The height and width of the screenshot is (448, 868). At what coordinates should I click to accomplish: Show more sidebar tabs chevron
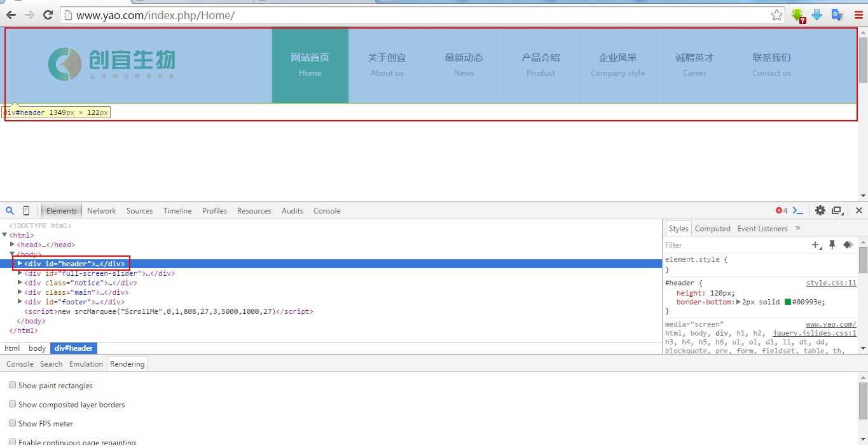[798, 228]
